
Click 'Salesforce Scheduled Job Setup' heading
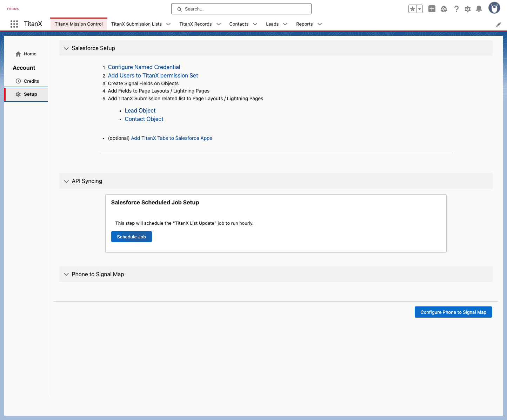[x=155, y=202]
